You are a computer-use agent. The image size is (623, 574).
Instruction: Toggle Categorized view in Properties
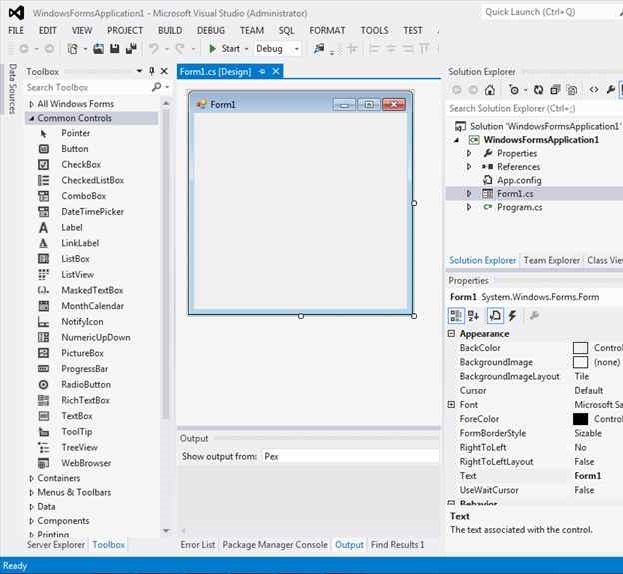[x=456, y=316]
